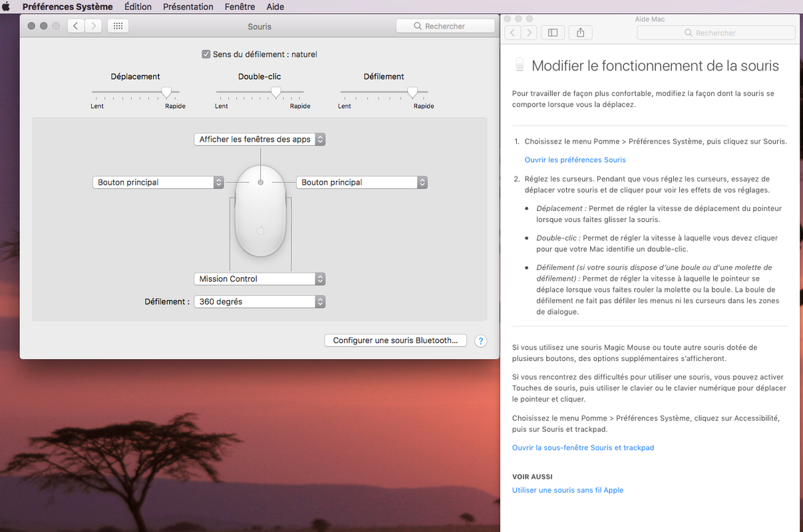
Task: Open the left Bouton principal dropdown
Action: (158, 182)
